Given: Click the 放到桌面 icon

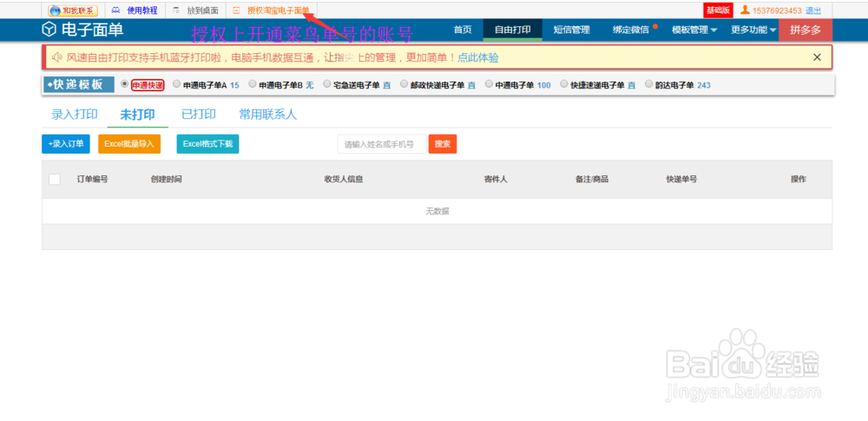Looking at the screenshot, I should (176, 10).
